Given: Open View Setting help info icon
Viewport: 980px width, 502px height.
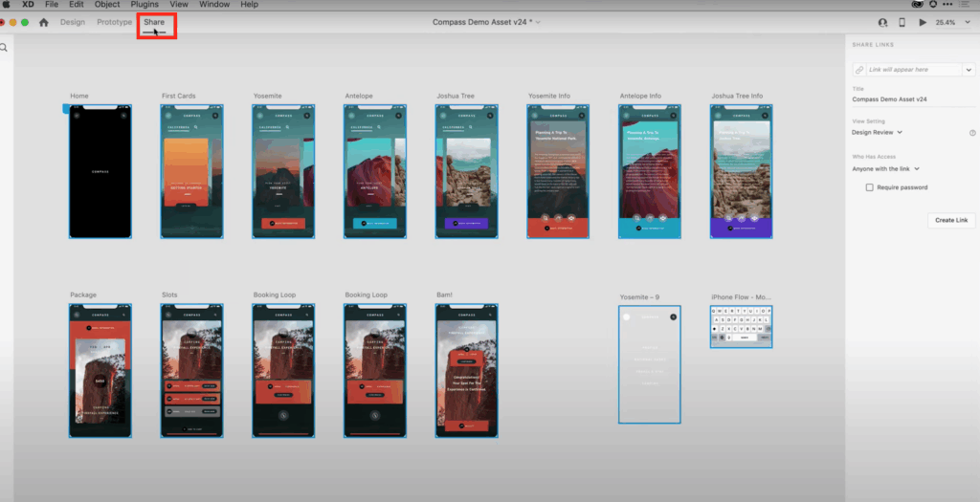Looking at the screenshot, I should click(x=972, y=132).
